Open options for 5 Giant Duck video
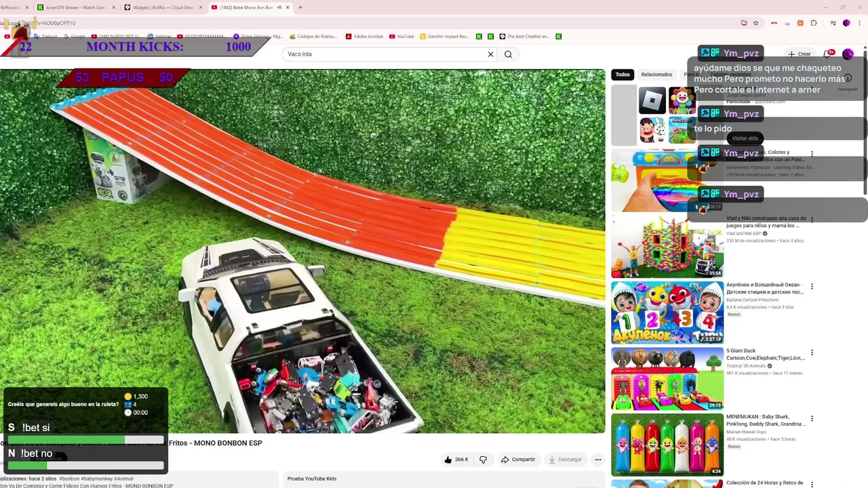 (812, 352)
